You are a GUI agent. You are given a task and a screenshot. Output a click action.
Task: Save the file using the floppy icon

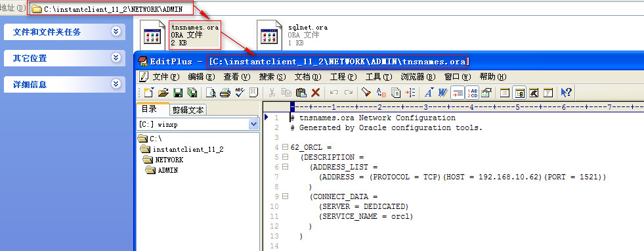[x=178, y=93]
